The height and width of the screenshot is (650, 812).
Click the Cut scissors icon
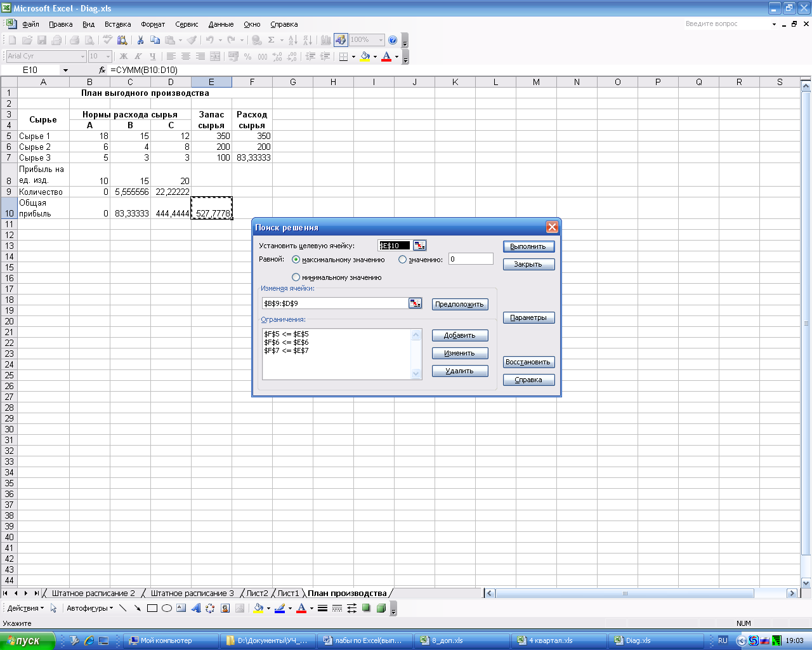140,40
